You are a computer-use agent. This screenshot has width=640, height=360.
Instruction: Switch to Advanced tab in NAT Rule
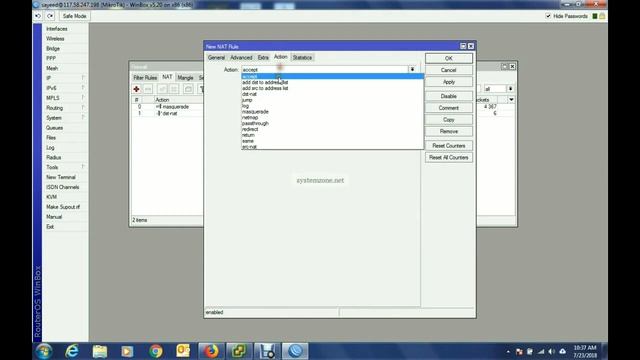point(241,58)
